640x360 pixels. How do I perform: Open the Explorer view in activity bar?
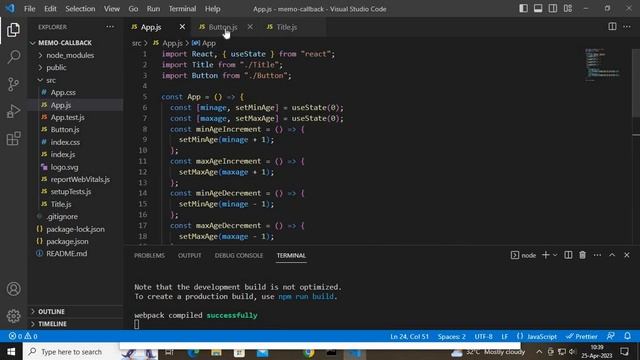click(13, 30)
